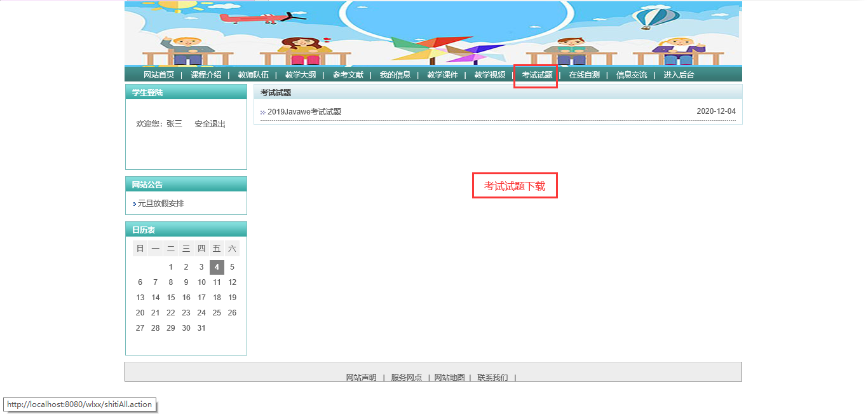Click the 日历表 panel header
Screen dimensions: 868x414
[x=186, y=230]
